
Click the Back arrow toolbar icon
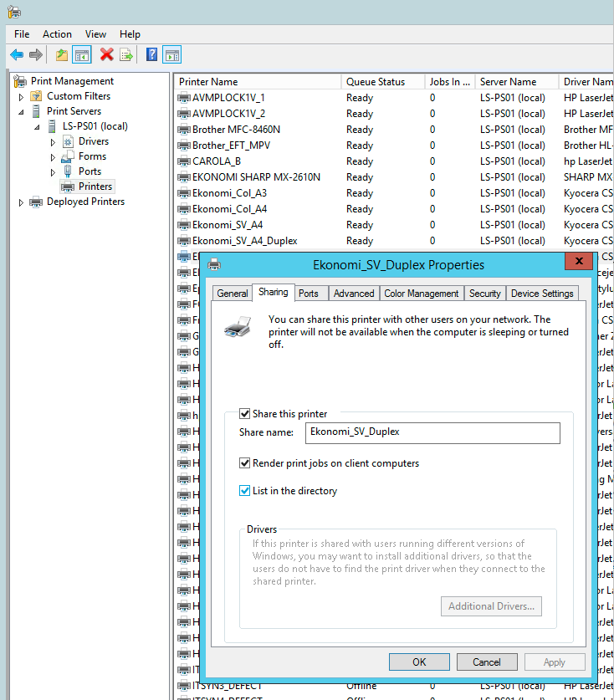17,55
